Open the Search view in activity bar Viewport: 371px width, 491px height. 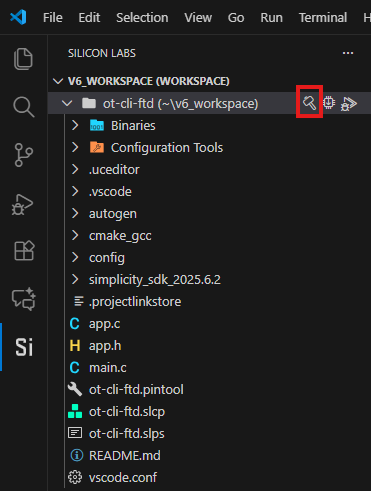(x=23, y=107)
